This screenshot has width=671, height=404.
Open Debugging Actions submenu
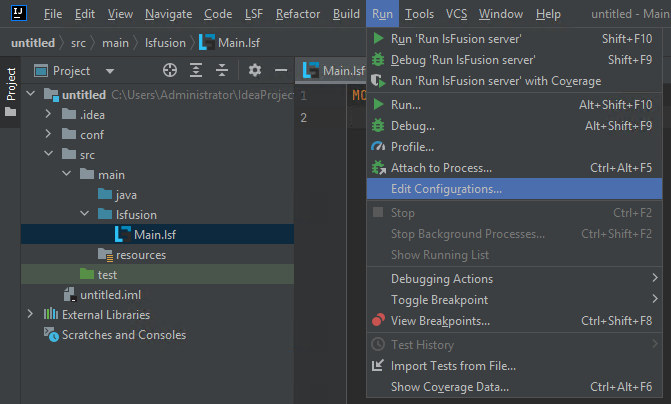(x=441, y=279)
